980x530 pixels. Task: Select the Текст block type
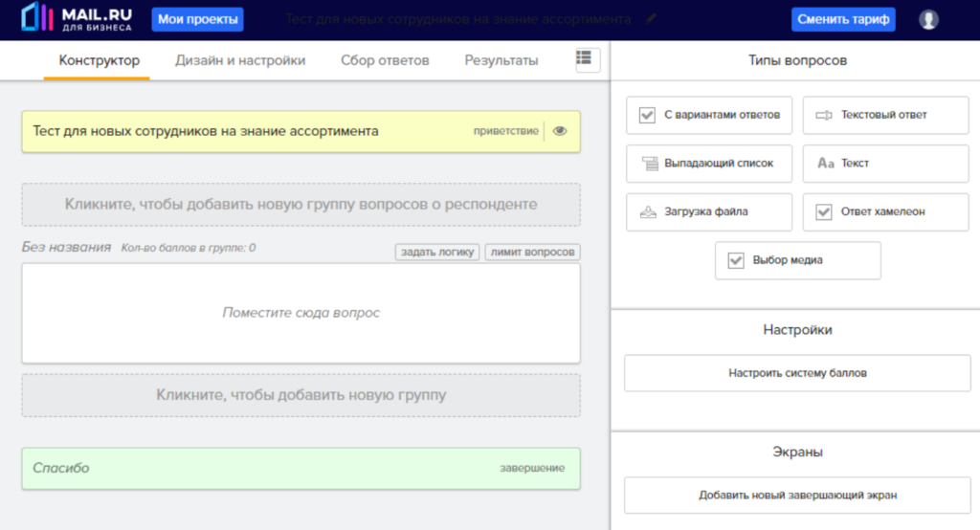[x=885, y=163]
